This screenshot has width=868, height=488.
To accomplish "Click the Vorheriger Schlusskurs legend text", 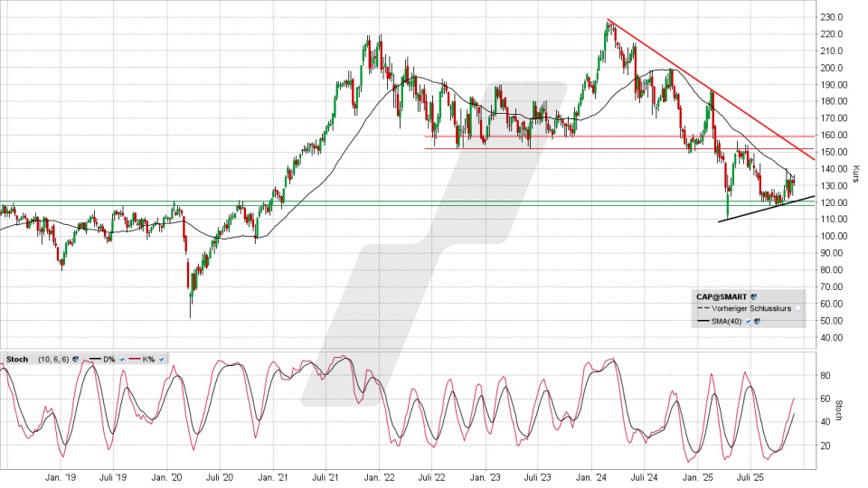I will pos(751,309).
